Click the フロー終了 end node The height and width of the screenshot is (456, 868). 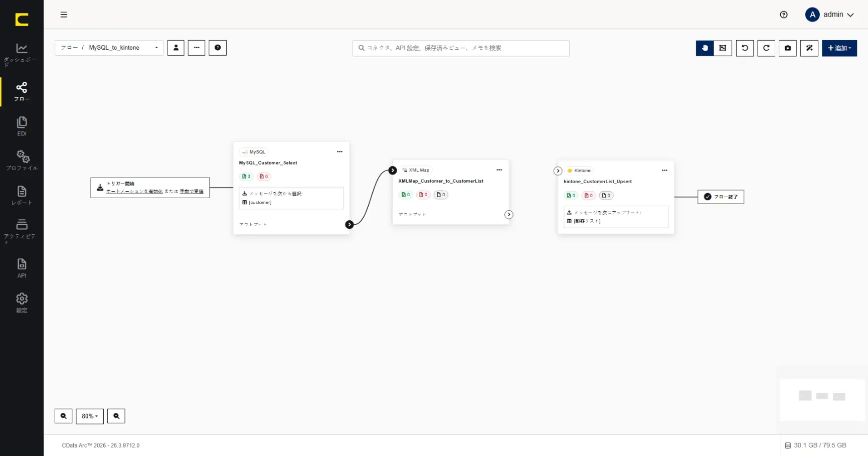pyautogui.click(x=721, y=197)
